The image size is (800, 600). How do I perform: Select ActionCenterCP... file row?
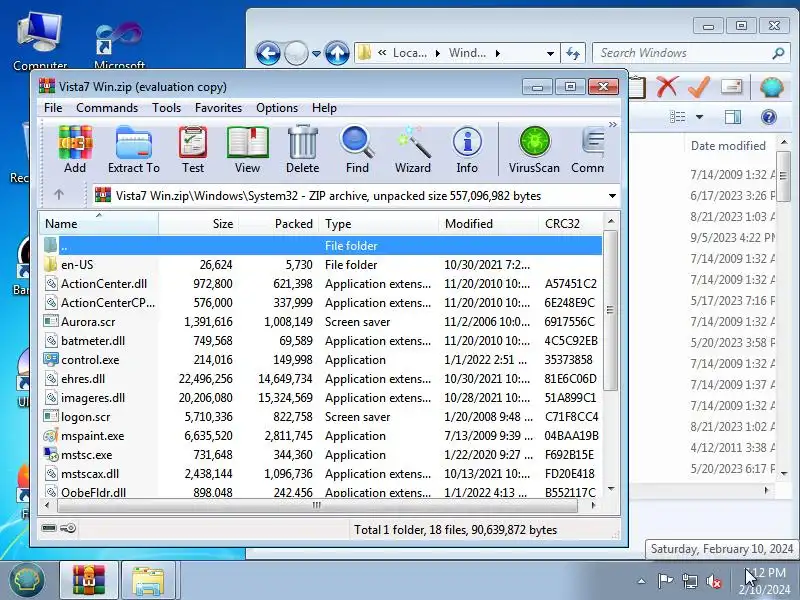coord(322,303)
